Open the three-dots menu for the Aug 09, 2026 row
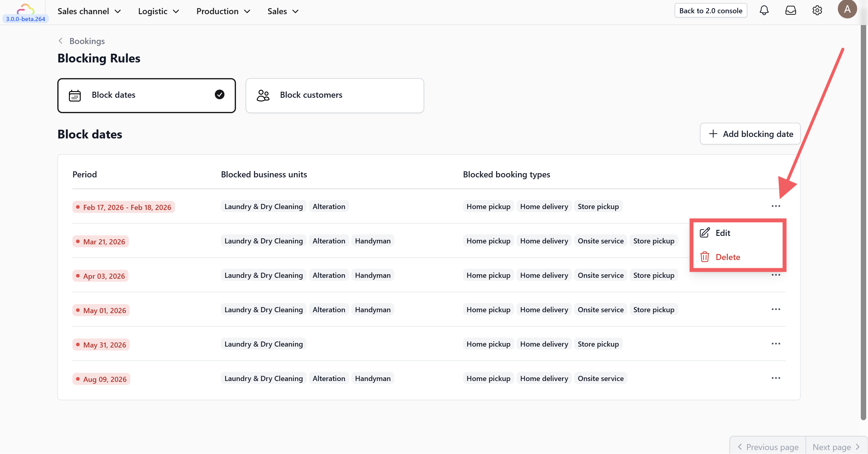This screenshot has height=454, width=868. [x=776, y=378]
